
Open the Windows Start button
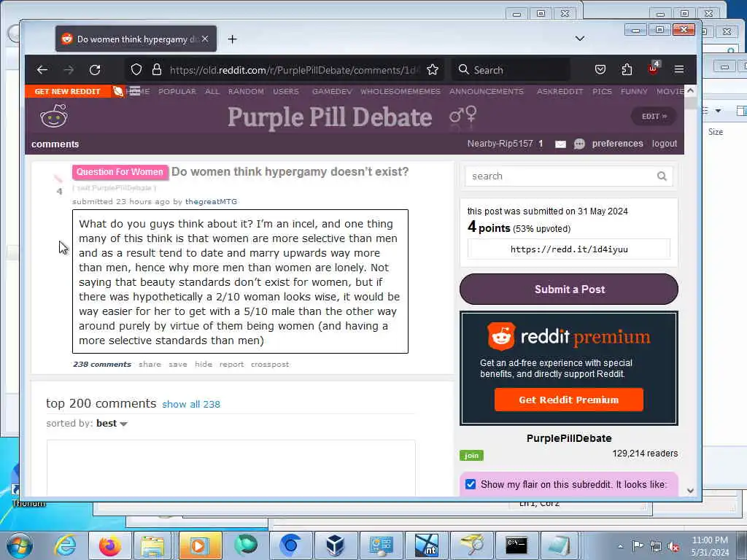20,545
